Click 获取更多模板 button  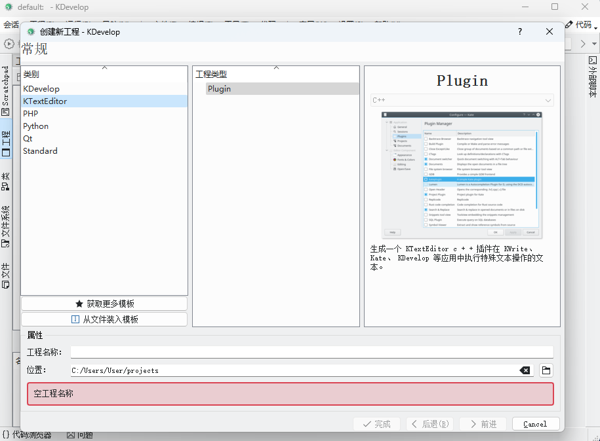[104, 303]
